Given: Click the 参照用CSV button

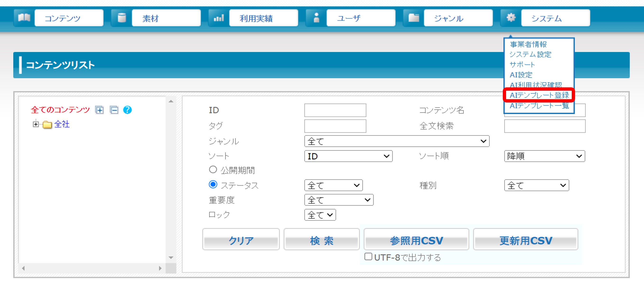Looking at the screenshot, I should coord(416,240).
